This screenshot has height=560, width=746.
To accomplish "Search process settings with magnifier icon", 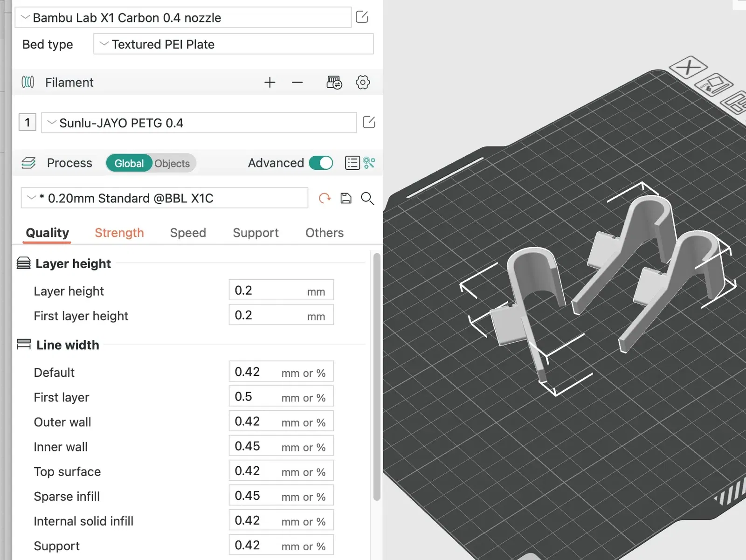I will [x=367, y=198].
